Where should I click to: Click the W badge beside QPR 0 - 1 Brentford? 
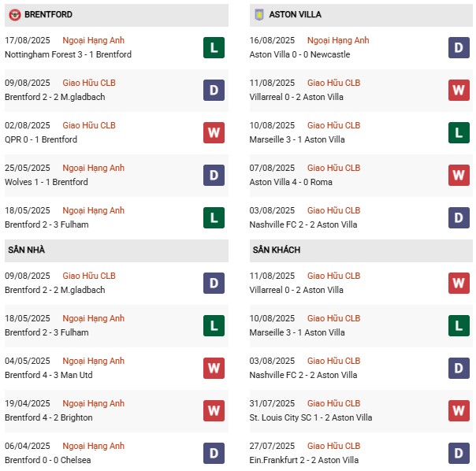214,133
